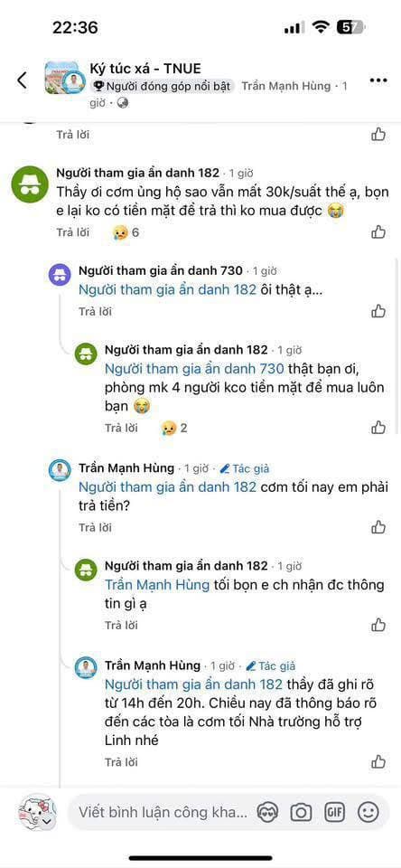
Task: Like the comment about 30k/suất meal cost
Action: tap(378, 232)
